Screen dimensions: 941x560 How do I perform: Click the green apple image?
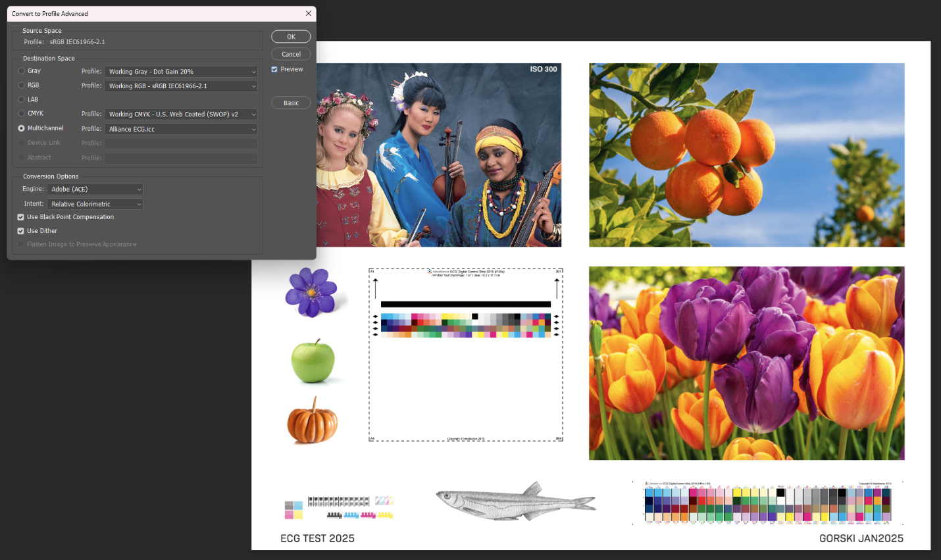point(313,361)
